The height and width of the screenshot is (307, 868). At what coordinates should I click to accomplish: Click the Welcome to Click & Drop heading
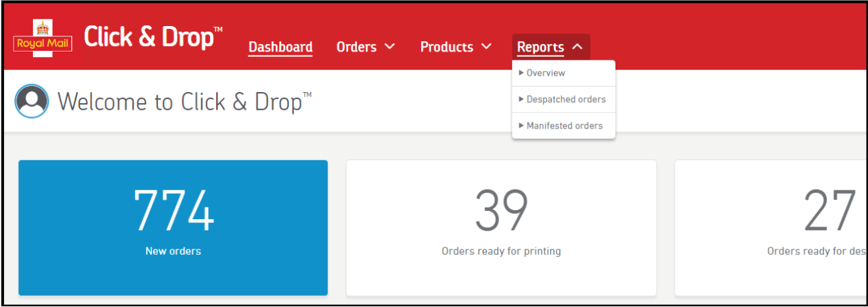pyautogui.click(x=184, y=102)
